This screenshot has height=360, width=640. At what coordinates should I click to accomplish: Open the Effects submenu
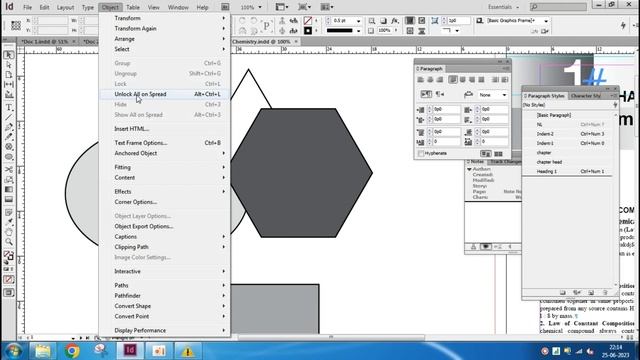coord(165,191)
